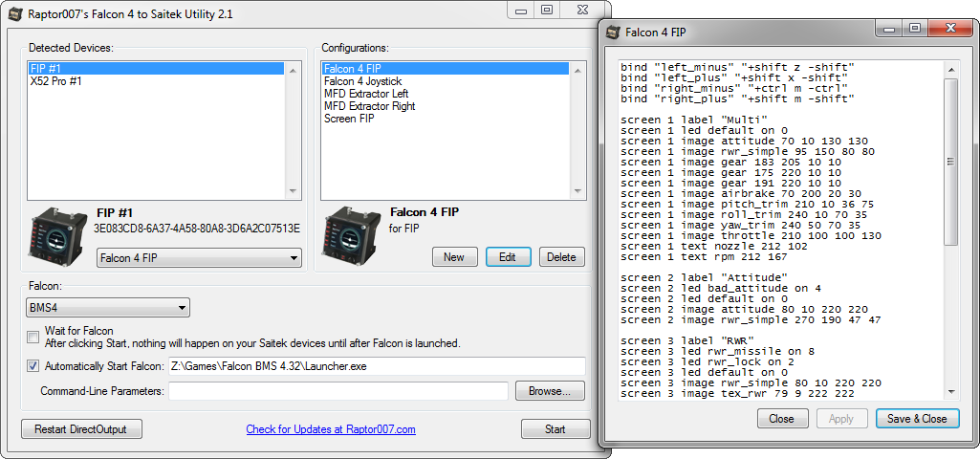Select FIP #1 in Detected Devices list

[156, 68]
